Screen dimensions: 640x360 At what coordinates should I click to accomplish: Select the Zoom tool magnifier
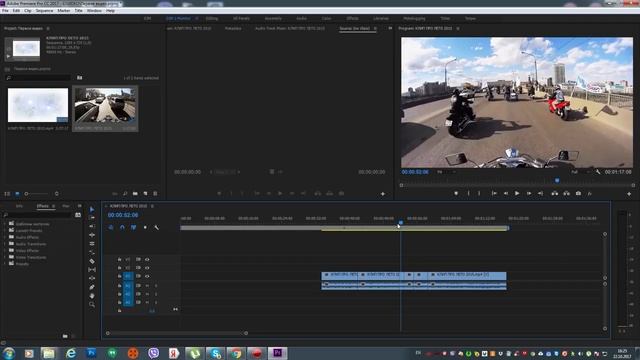tap(92, 304)
